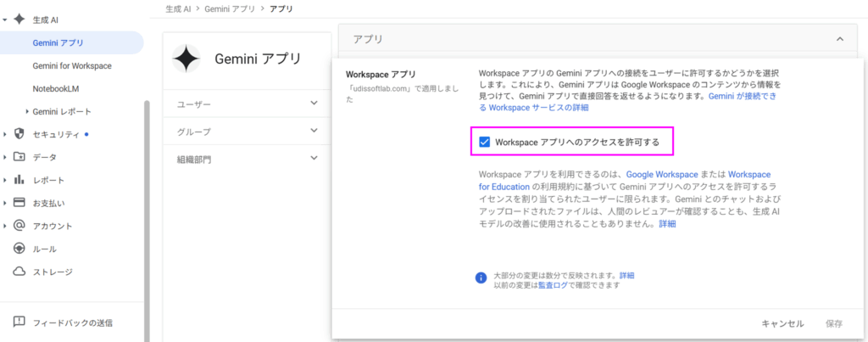Image resolution: width=868 pixels, height=342 pixels.
Task: Open the Google Workspace terms link
Action: (x=662, y=174)
